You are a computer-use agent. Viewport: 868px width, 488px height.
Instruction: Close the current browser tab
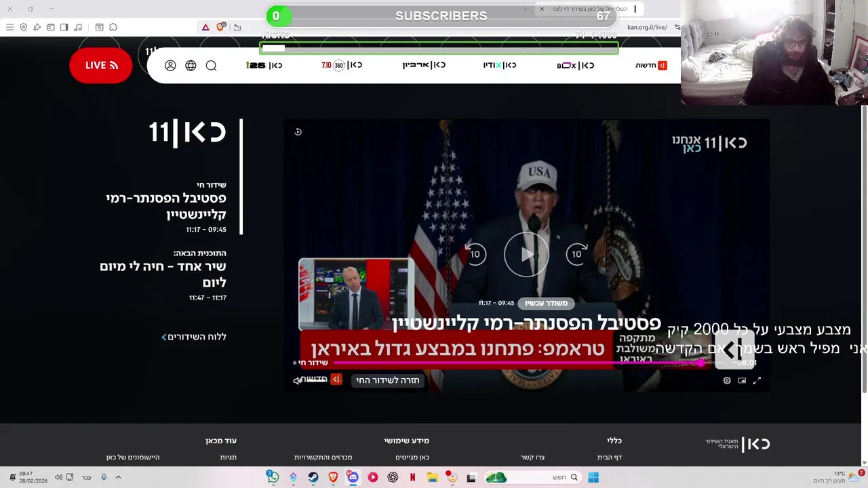542,9
